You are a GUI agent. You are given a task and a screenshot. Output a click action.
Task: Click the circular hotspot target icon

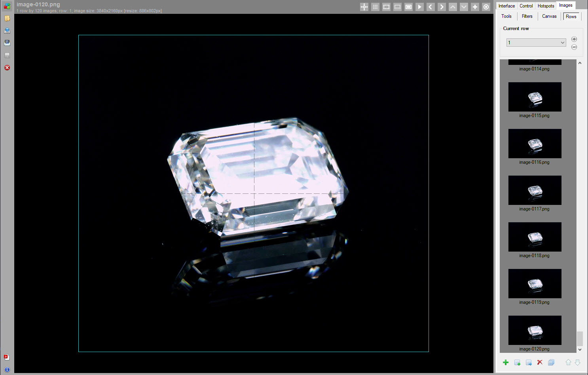(x=486, y=7)
